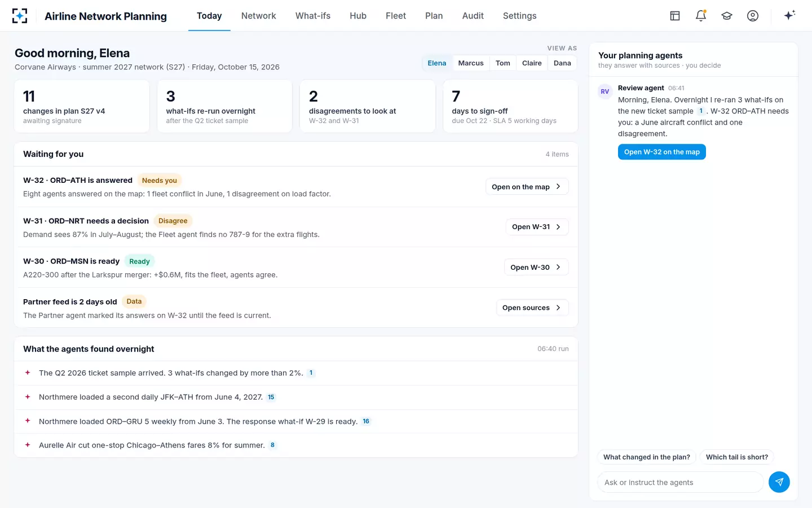Click the send message paper plane button
The height and width of the screenshot is (508, 812).
(779, 482)
